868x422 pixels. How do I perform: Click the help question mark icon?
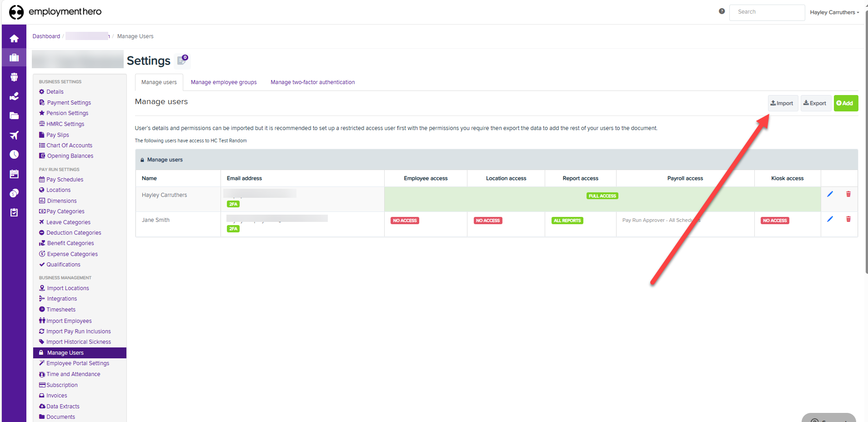(x=722, y=11)
